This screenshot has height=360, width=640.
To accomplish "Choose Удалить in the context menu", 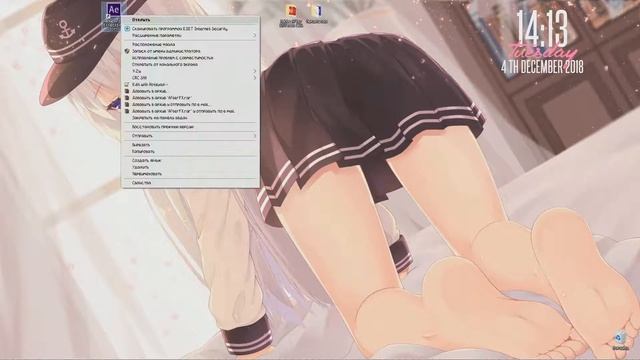I will pos(190,167).
